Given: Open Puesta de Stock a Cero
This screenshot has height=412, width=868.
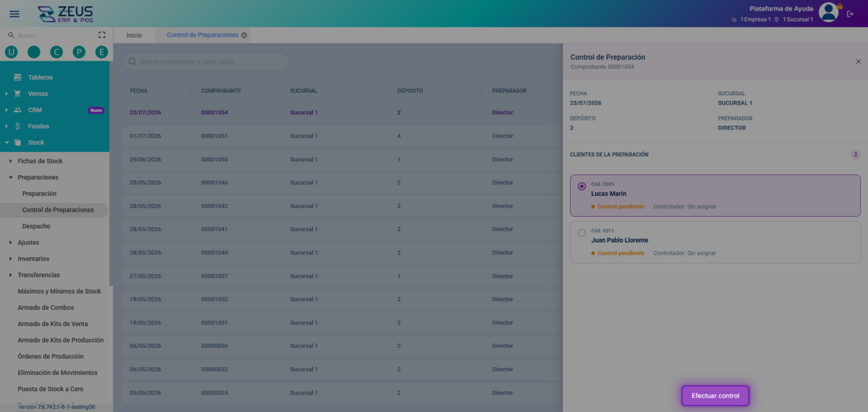Looking at the screenshot, I should click(x=51, y=389).
